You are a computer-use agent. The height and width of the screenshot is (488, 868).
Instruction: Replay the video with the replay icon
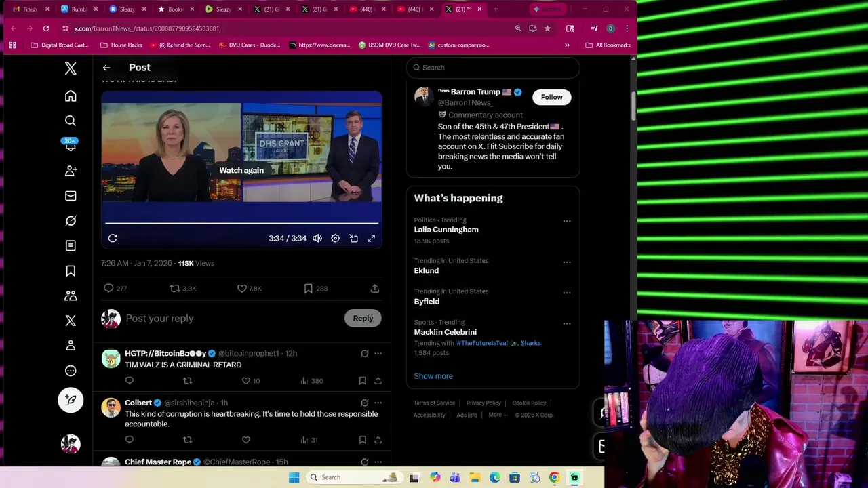pyautogui.click(x=113, y=238)
